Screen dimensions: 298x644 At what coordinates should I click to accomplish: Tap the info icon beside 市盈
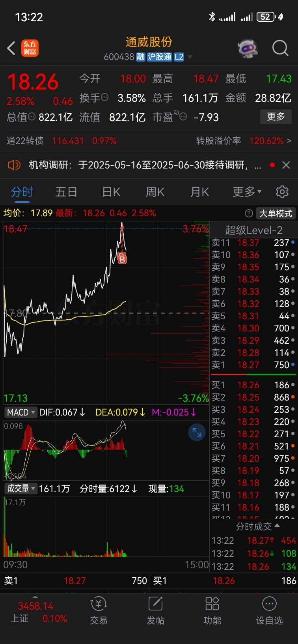pyautogui.click(x=183, y=117)
